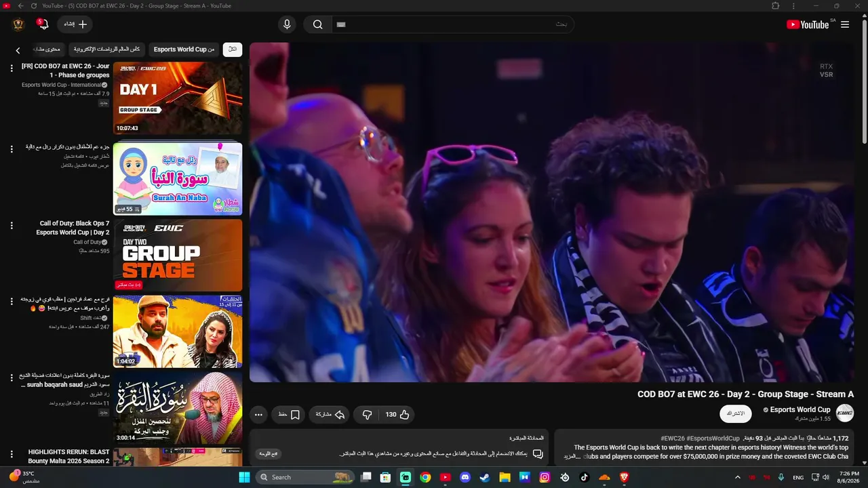Open options for Surah An Naba playlist
Image resolution: width=868 pixels, height=488 pixels.
[x=12, y=148]
